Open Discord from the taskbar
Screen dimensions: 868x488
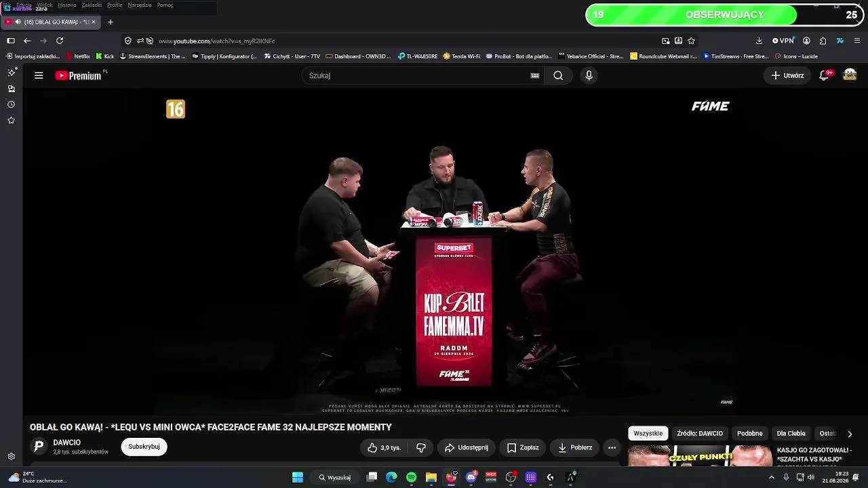[471, 477]
